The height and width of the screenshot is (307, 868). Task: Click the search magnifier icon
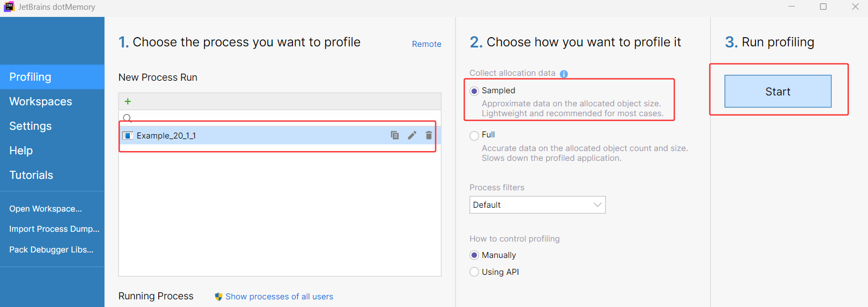127,118
